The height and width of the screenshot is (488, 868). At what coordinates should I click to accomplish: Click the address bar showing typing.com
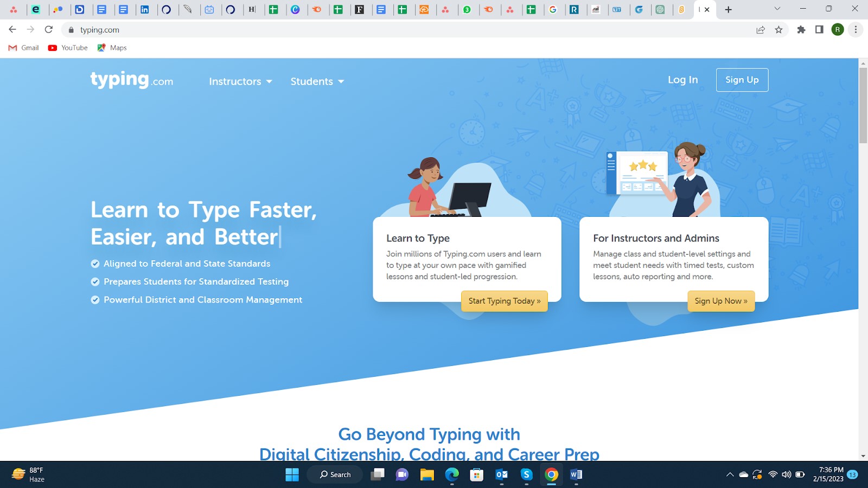click(380, 30)
